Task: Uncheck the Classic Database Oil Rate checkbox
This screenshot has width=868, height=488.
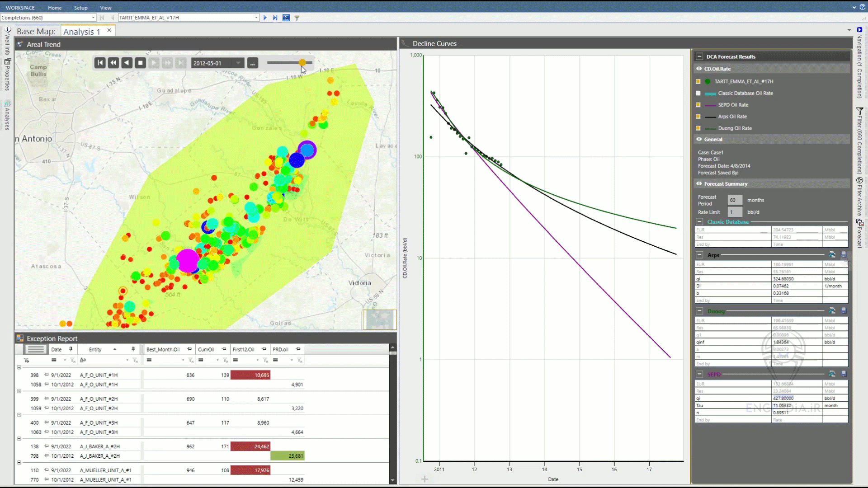Action: coord(698,93)
